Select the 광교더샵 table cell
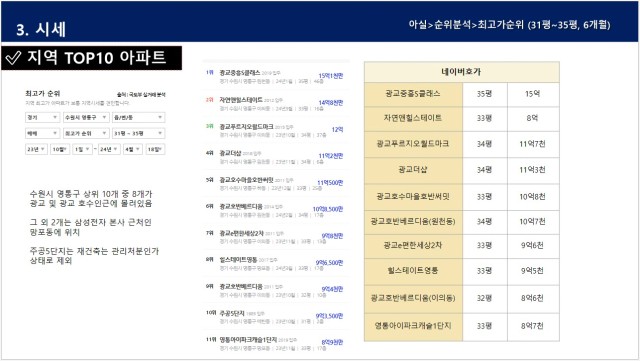 [x=413, y=170]
